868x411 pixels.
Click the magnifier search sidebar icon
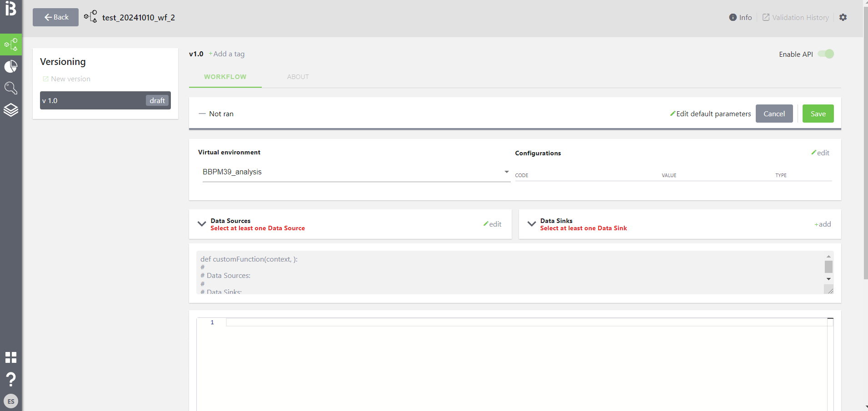point(11,88)
